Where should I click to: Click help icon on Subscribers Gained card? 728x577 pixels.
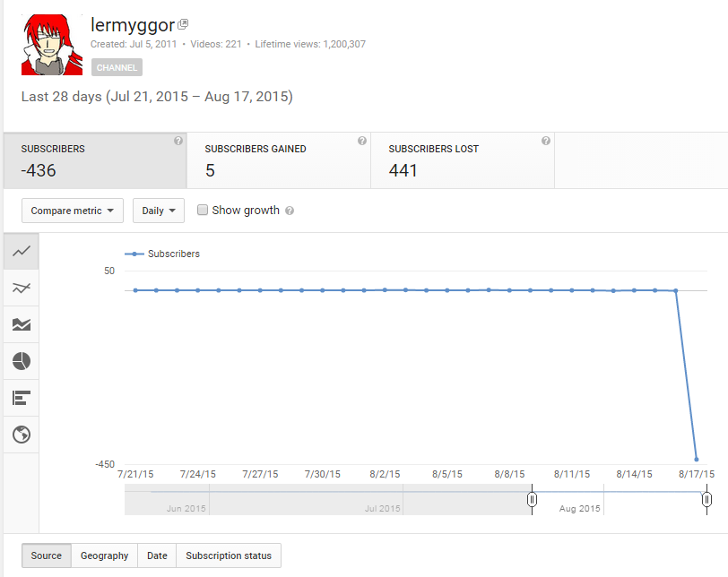(x=361, y=142)
